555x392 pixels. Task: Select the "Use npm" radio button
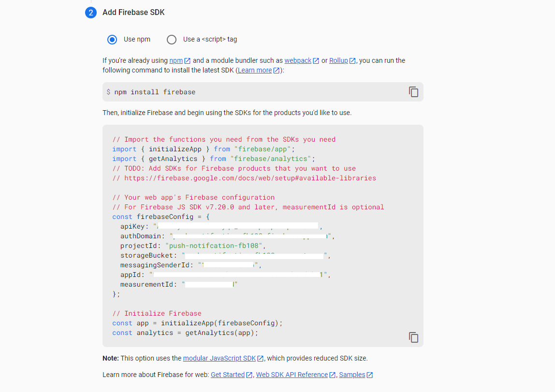(x=112, y=40)
